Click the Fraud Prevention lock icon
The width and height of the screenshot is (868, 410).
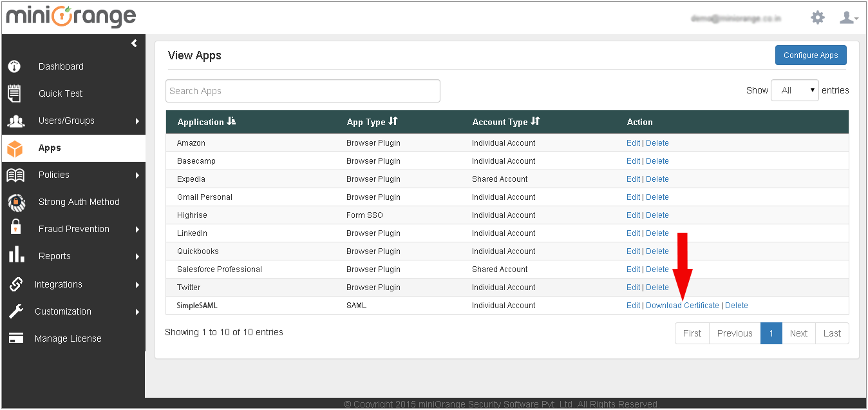[x=15, y=228]
